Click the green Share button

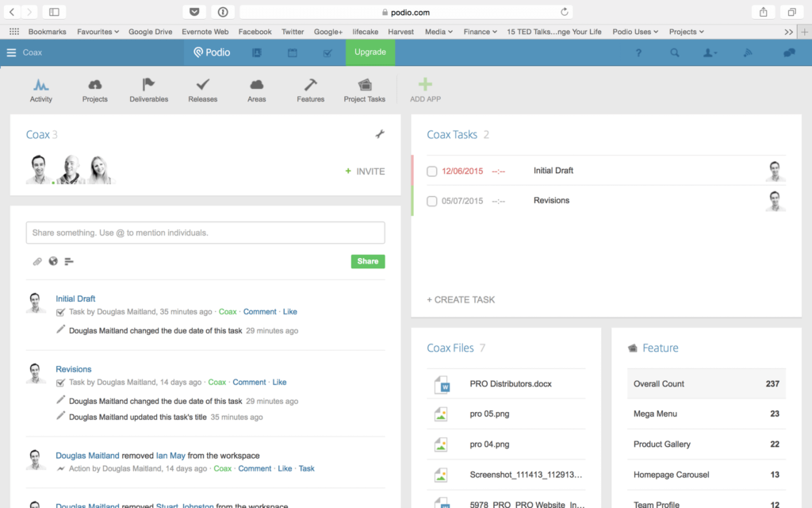coord(368,261)
